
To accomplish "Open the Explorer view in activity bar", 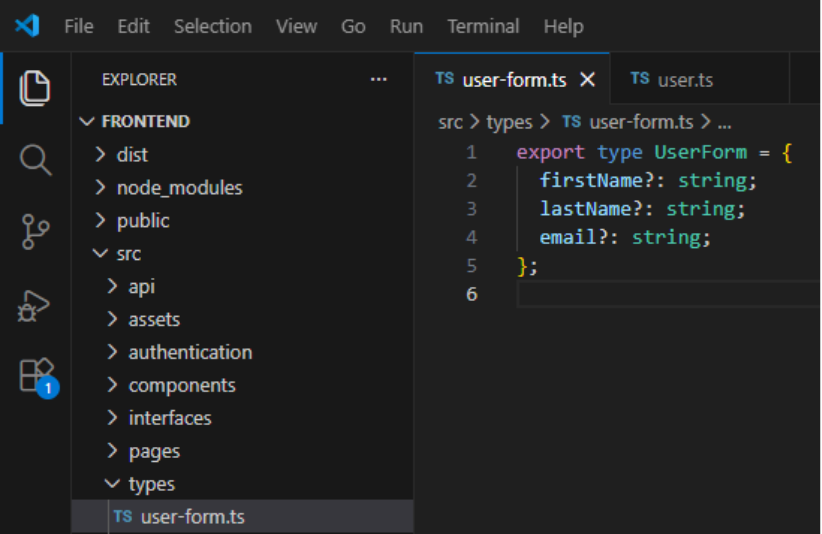I will (35, 88).
